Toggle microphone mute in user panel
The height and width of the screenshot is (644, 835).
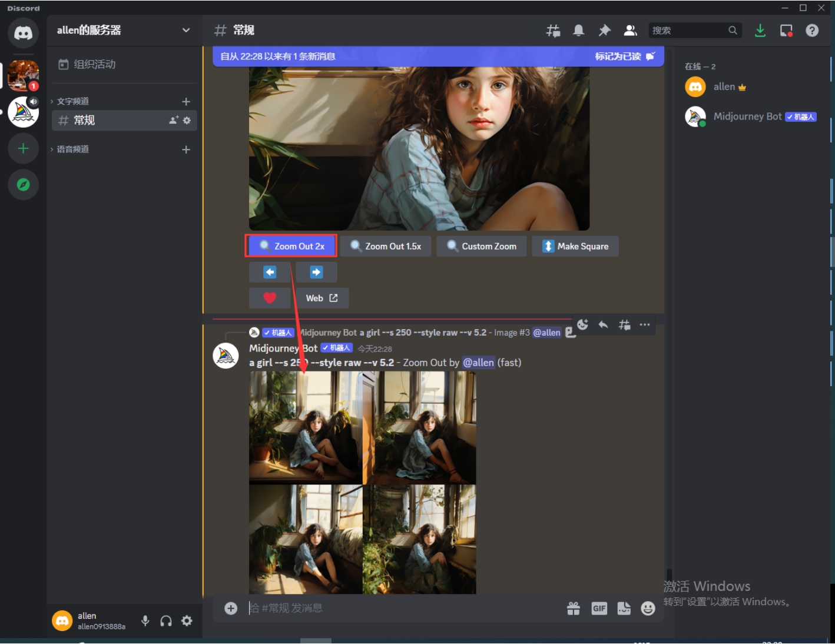[x=145, y=620]
